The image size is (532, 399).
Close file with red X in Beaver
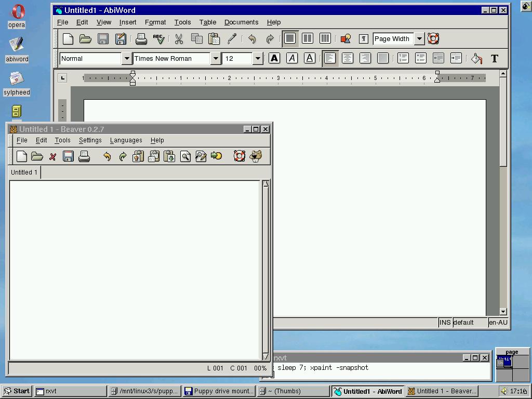tap(52, 156)
